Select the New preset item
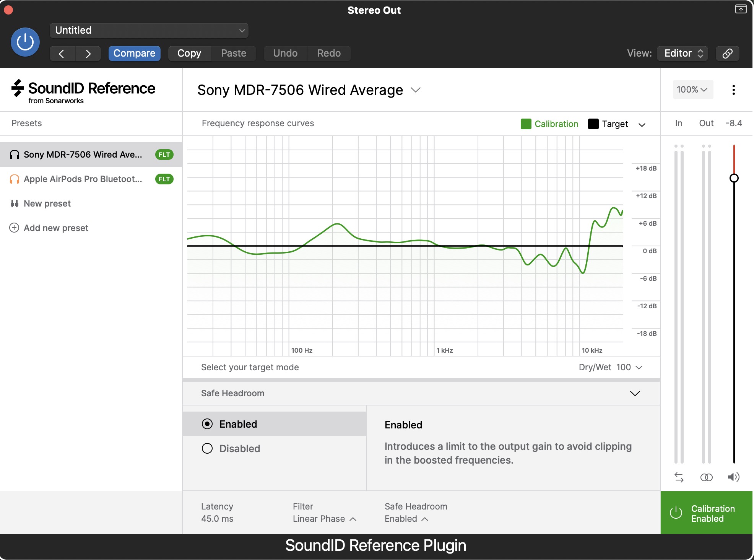 47,203
